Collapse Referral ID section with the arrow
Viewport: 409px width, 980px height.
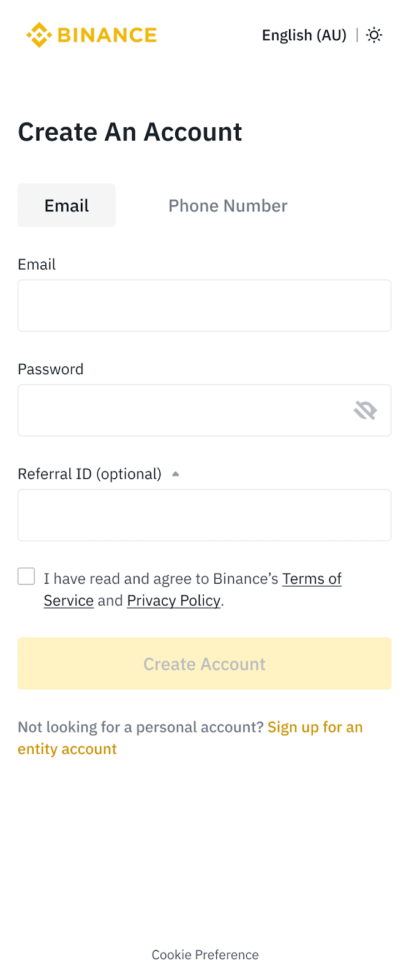(x=176, y=474)
